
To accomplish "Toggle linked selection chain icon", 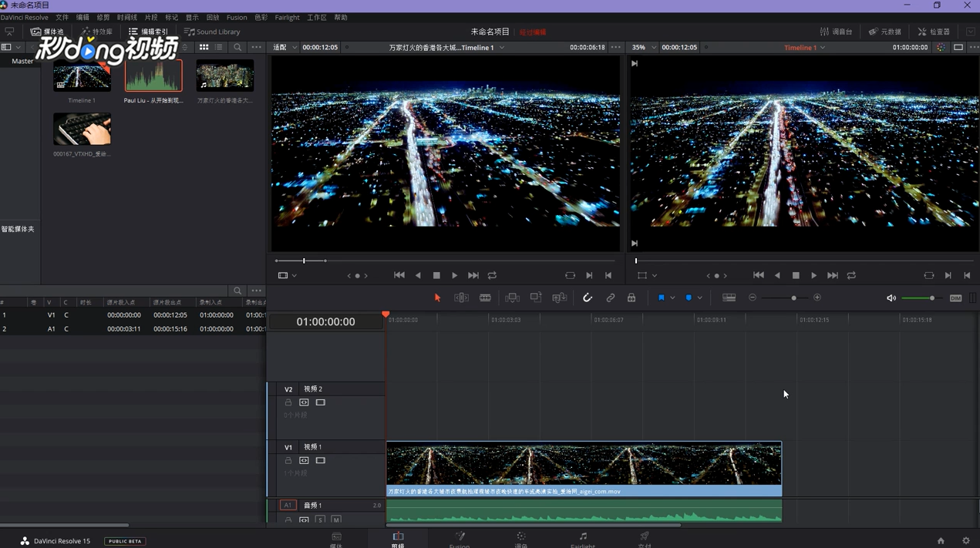I will click(611, 298).
